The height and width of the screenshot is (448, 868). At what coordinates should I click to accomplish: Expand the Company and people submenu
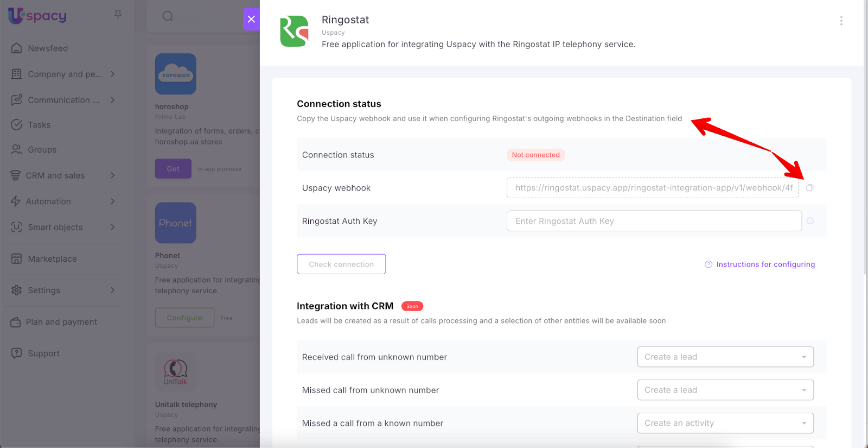[x=113, y=74]
